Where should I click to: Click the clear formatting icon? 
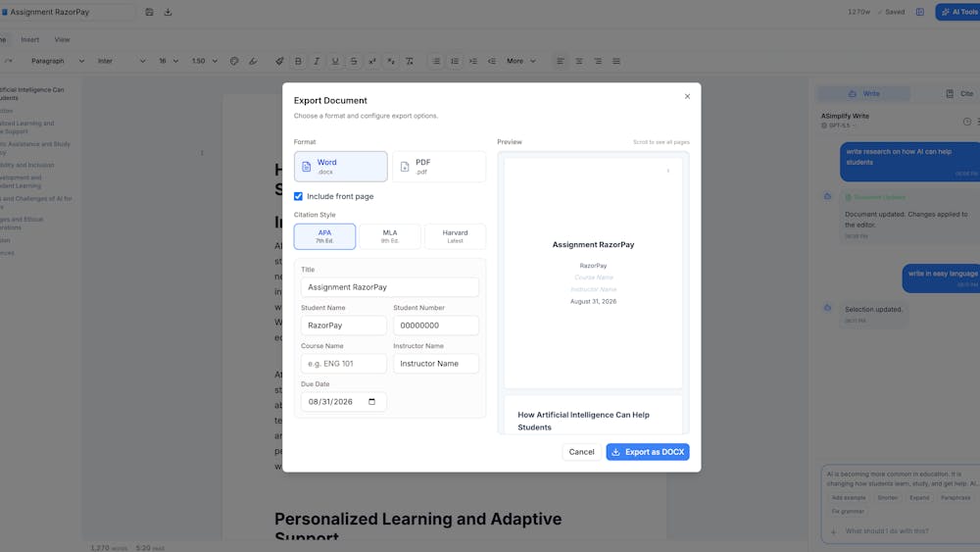pyautogui.click(x=410, y=61)
